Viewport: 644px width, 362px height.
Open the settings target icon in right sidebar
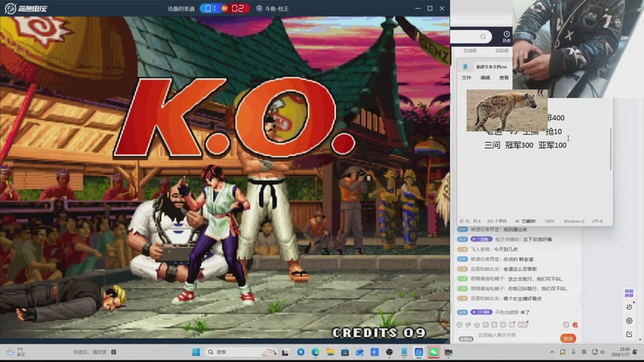(x=629, y=321)
